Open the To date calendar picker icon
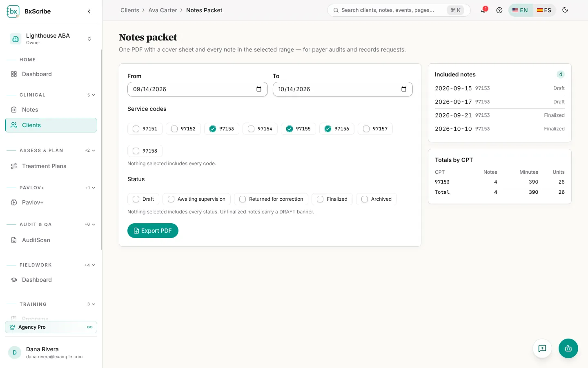The image size is (588, 368). coord(404,89)
